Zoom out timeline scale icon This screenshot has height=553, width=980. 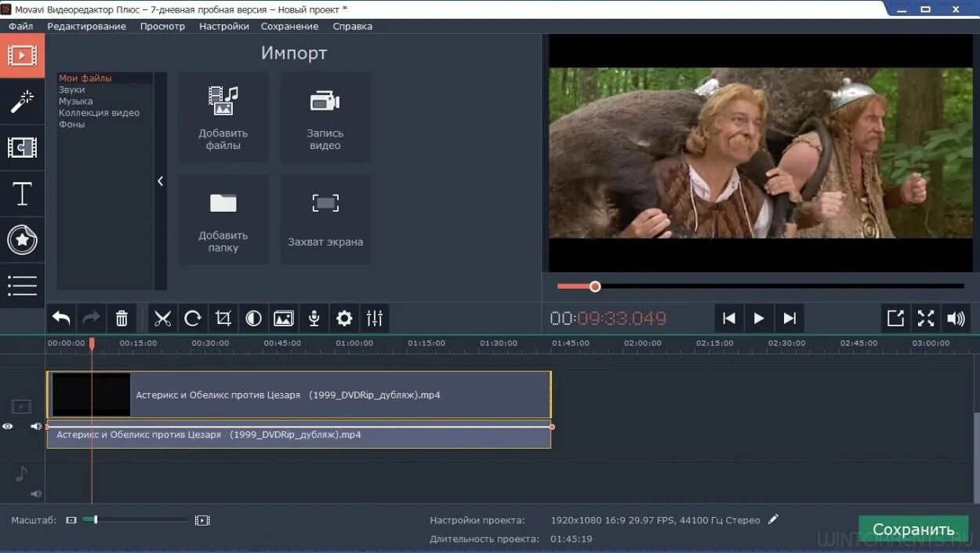[x=71, y=520]
